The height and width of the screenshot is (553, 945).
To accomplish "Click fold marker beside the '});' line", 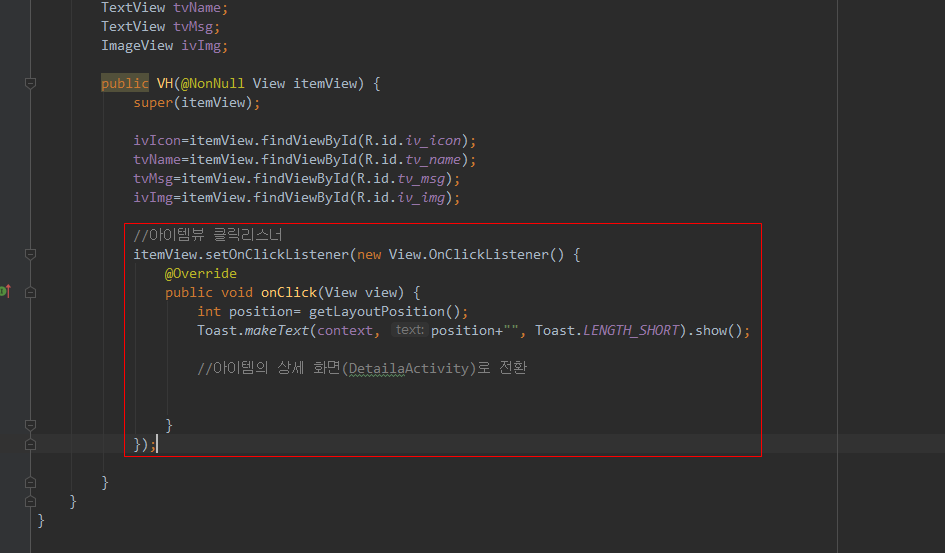I will (x=30, y=445).
